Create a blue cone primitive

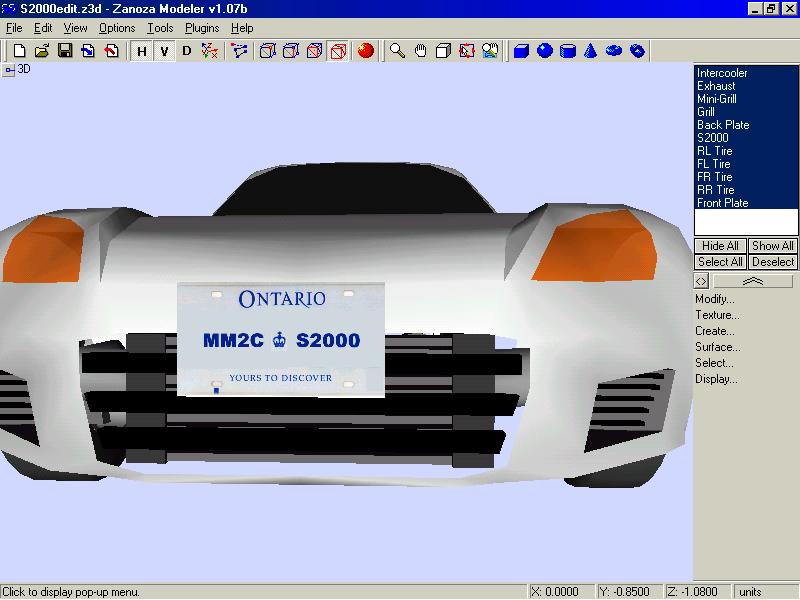[x=591, y=50]
